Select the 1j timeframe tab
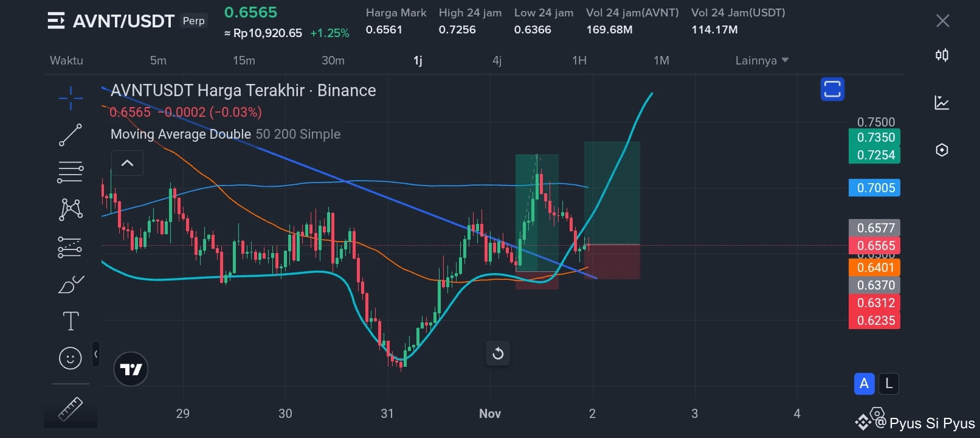The height and width of the screenshot is (438, 980). [x=418, y=60]
